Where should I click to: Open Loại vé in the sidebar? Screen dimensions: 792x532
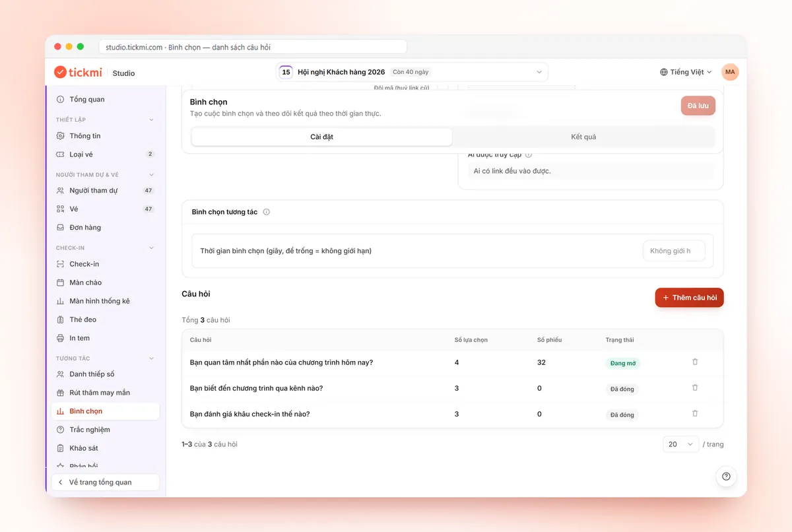pos(106,154)
